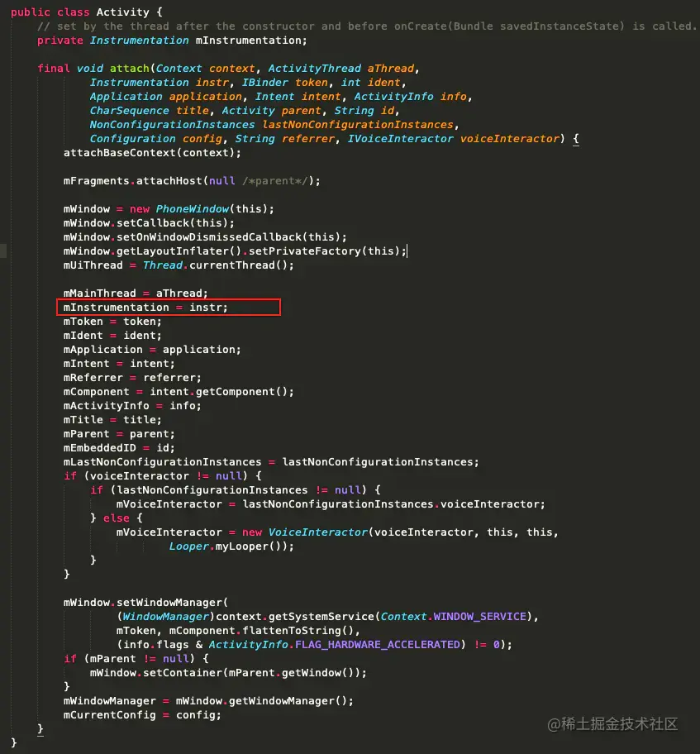Click the 'mWindow.setContainer(mParent.getWindow());' line
The image size is (700, 754).
click(x=228, y=673)
